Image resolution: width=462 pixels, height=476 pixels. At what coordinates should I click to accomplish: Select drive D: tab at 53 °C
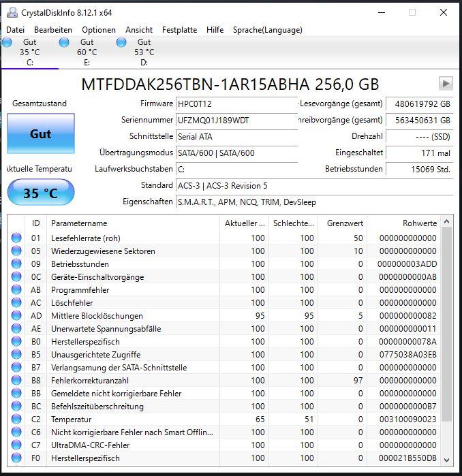click(x=144, y=52)
